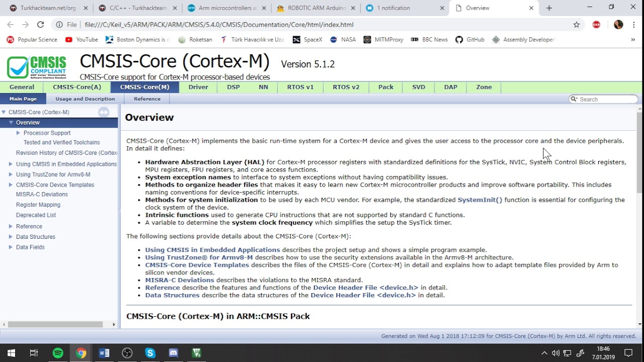Open Discord from the taskbar
Screen dimensions: 644x362
[x=174, y=353]
